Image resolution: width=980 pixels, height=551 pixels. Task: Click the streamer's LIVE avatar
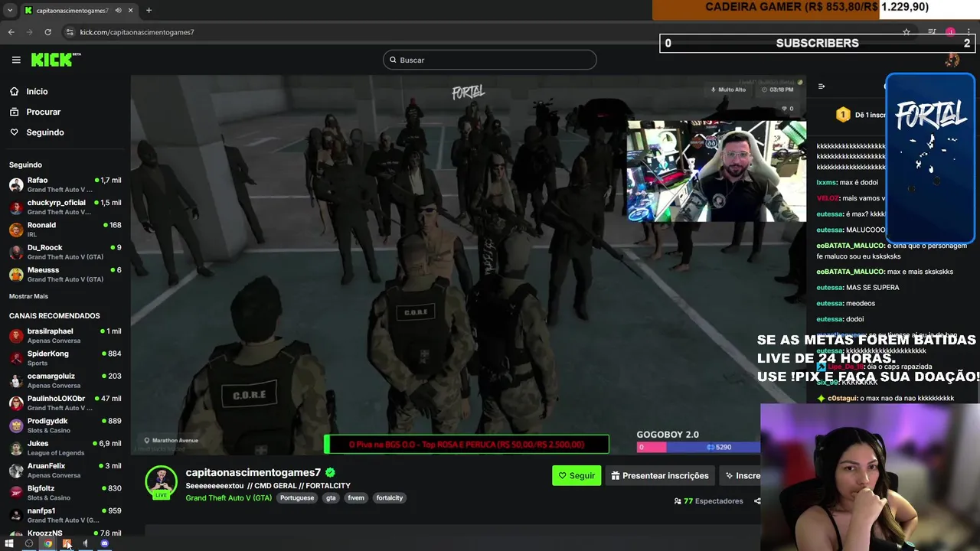coord(161,482)
